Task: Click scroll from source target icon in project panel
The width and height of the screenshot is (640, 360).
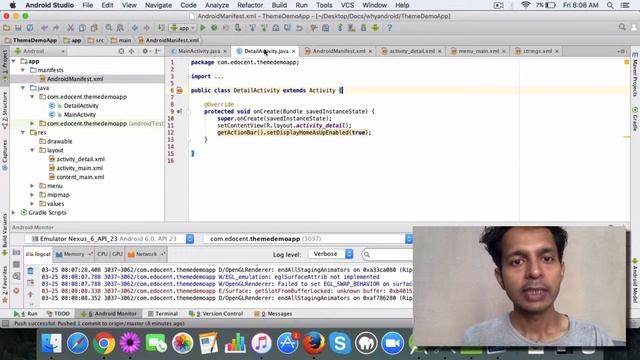Action: click(x=121, y=51)
